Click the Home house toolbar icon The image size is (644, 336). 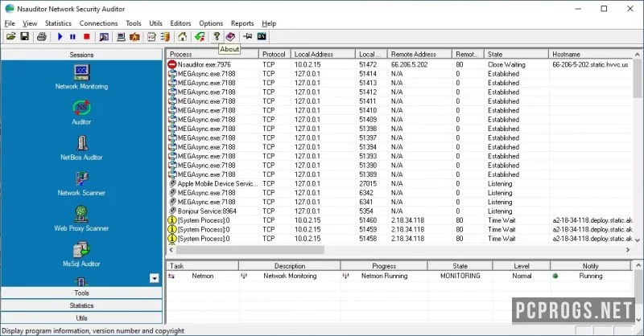click(183, 36)
